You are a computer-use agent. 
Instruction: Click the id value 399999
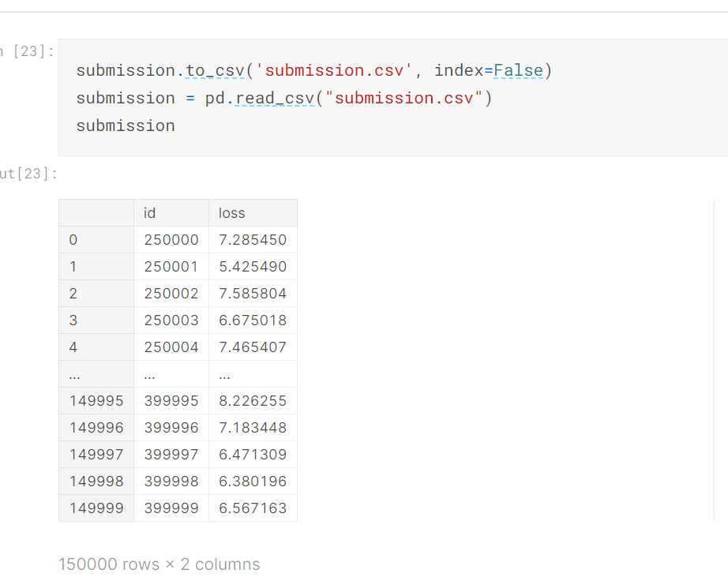coord(171,508)
